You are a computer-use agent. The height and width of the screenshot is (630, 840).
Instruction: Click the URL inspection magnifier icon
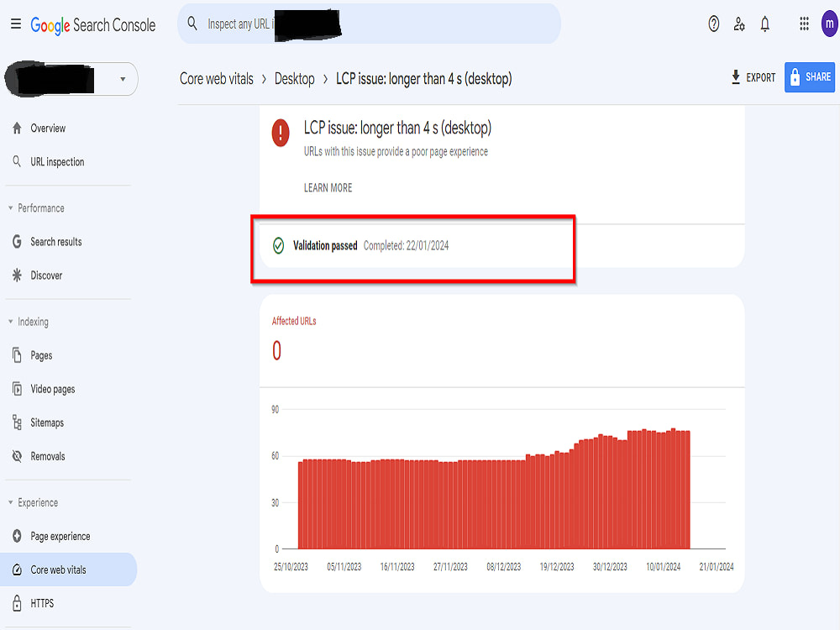pos(17,161)
